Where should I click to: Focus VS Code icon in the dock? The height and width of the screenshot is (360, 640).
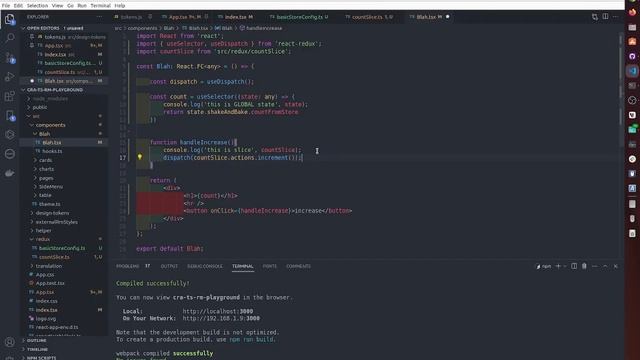[632, 71]
